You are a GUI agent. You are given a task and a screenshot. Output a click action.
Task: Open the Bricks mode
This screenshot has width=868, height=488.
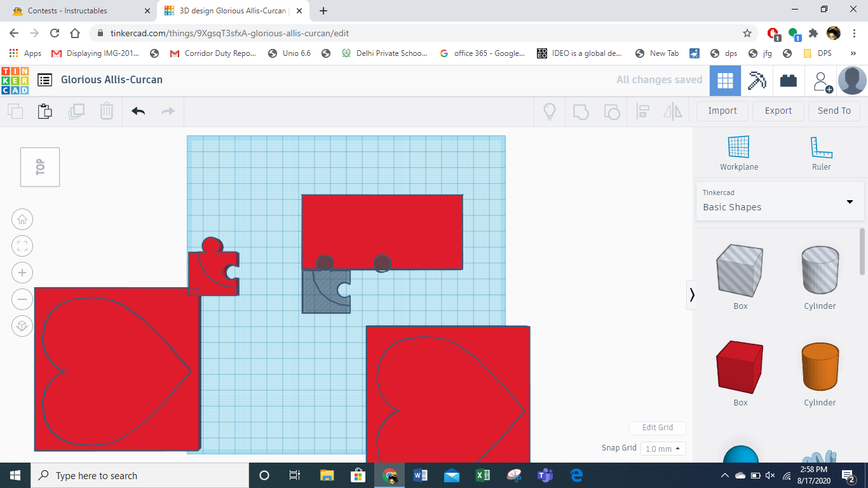pos(789,81)
